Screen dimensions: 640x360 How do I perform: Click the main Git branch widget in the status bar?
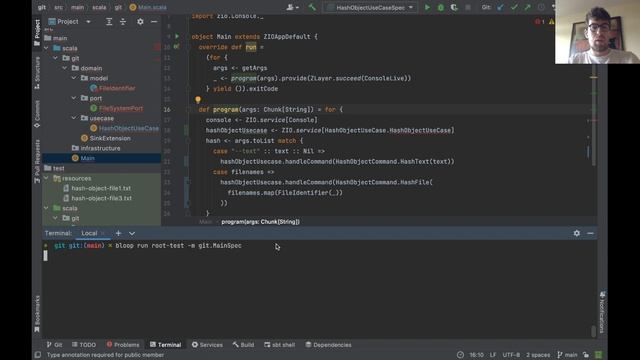click(x=567, y=355)
